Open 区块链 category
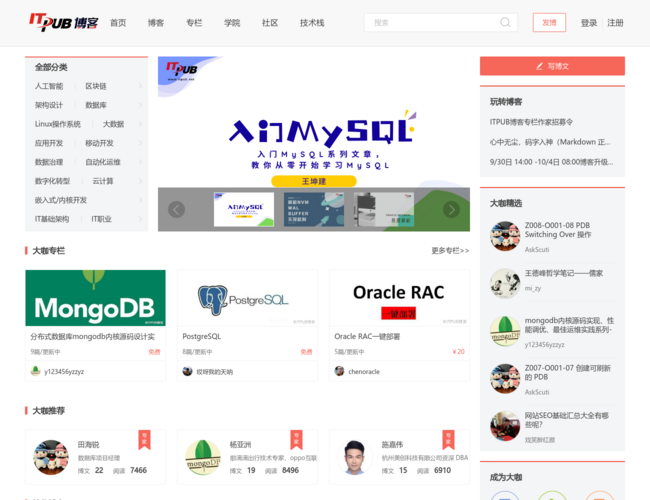Image resolution: width=650 pixels, height=500 pixels. pos(96,86)
